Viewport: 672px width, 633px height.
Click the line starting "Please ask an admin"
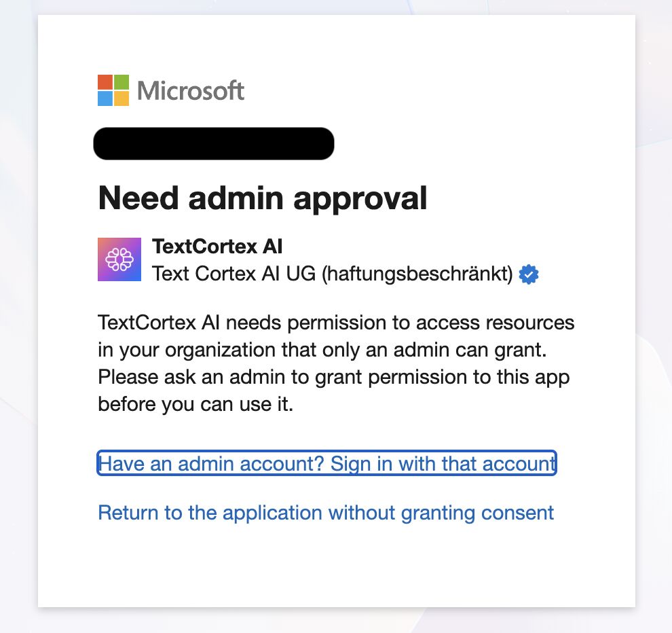(333, 377)
